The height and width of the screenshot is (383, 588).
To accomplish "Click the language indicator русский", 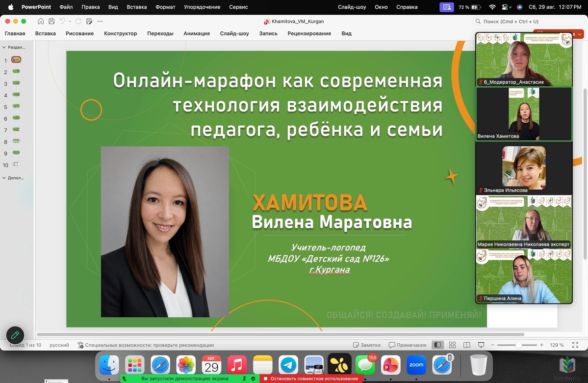I will pos(59,345).
